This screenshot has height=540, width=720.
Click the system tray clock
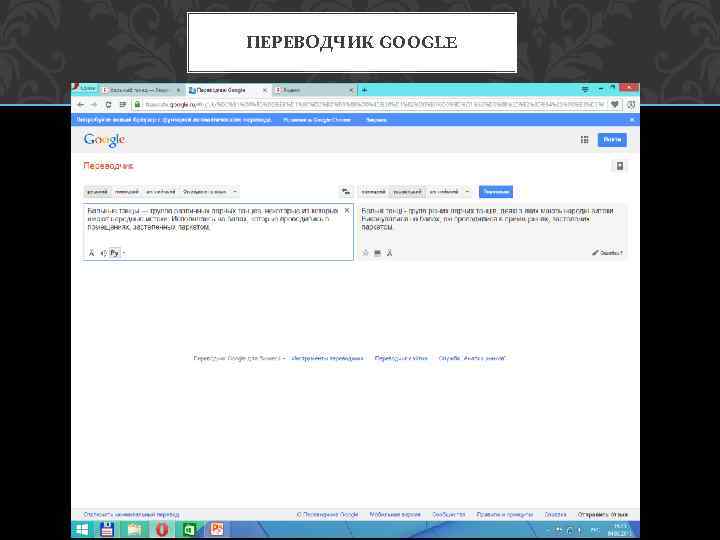pos(620,530)
